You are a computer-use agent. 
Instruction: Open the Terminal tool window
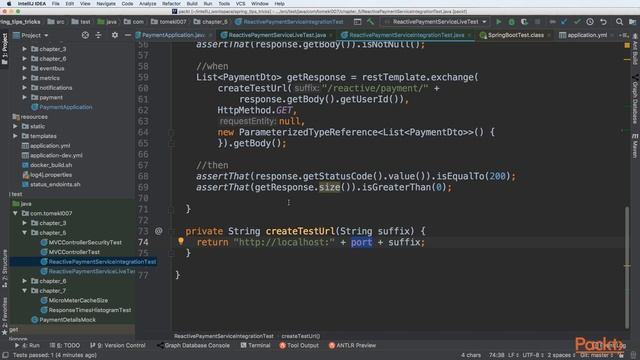point(256,345)
